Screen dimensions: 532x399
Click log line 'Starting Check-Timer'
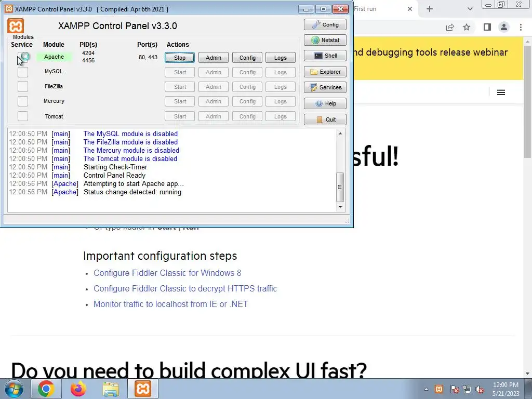coord(115,167)
